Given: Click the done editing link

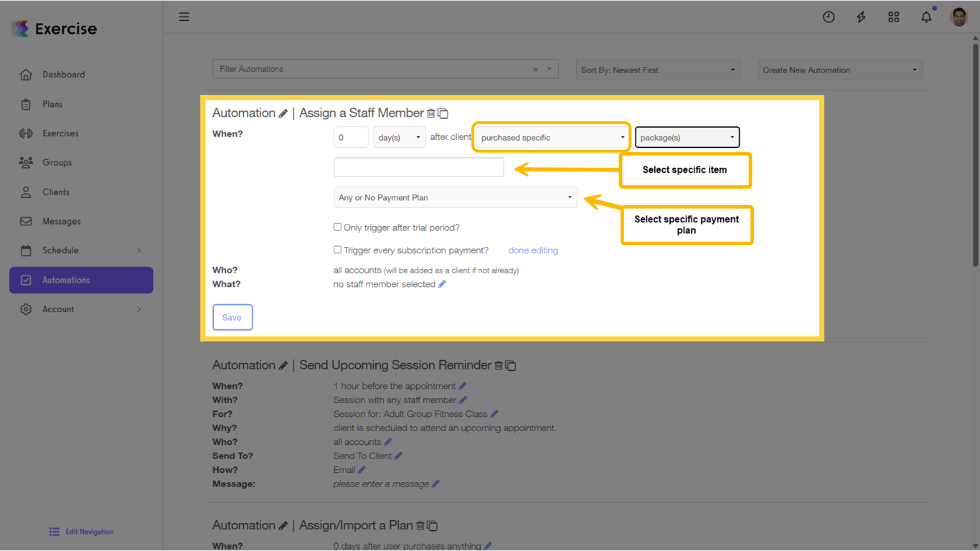Looking at the screenshot, I should click(532, 250).
